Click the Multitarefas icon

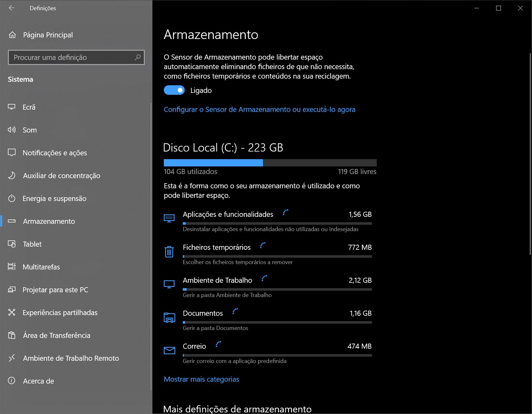tap(12, 267)
